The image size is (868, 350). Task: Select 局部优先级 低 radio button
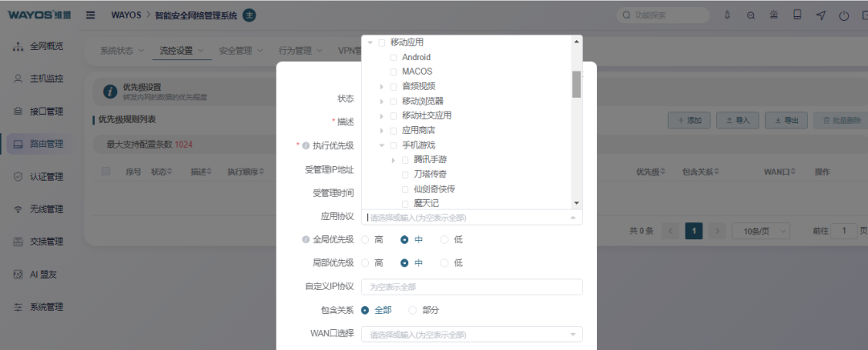tap(444, 262)
